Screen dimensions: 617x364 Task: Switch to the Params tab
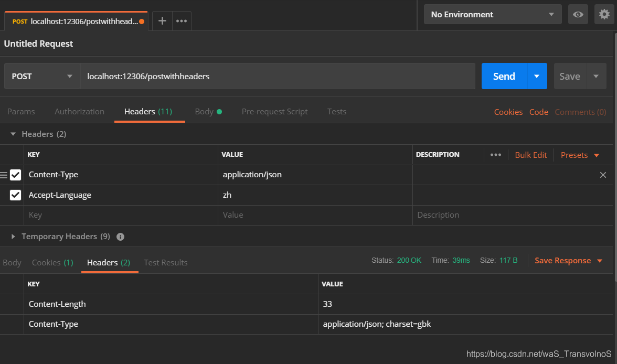21,112
